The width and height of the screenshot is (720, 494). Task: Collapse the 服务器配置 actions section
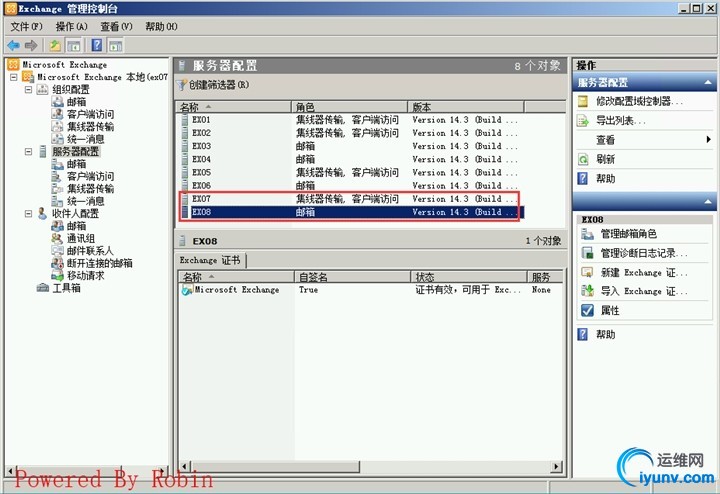click(708, 82)
